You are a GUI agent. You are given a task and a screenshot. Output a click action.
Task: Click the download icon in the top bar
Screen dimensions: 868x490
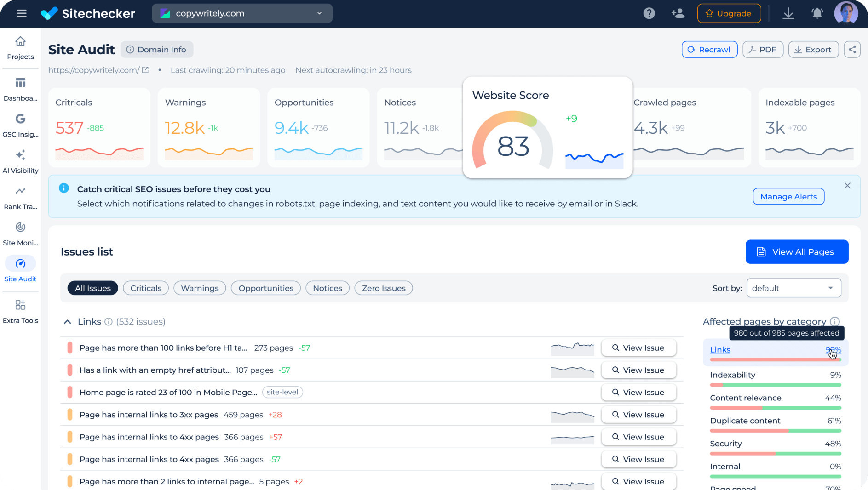pos(788,13)
